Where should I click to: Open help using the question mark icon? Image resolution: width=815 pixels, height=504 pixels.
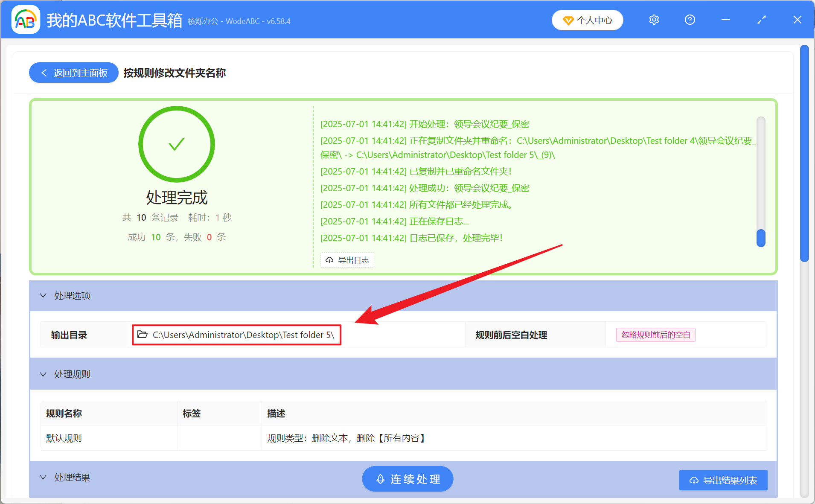click(x=690, y=20)
